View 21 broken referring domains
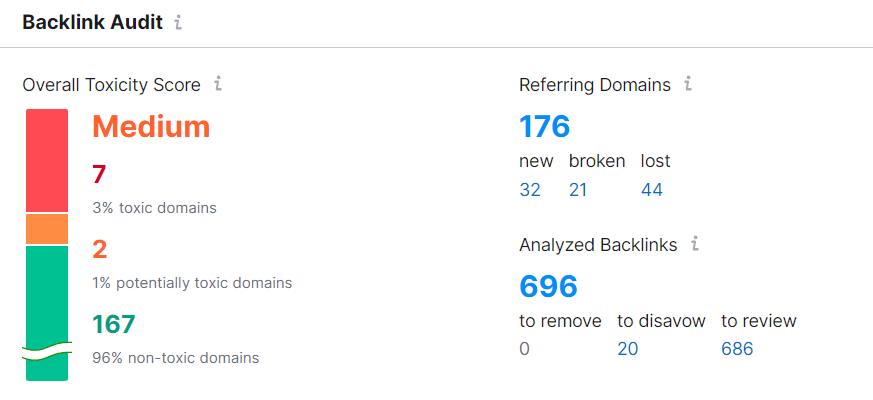This screenshot has height=400, width=873. coord(578,190)
